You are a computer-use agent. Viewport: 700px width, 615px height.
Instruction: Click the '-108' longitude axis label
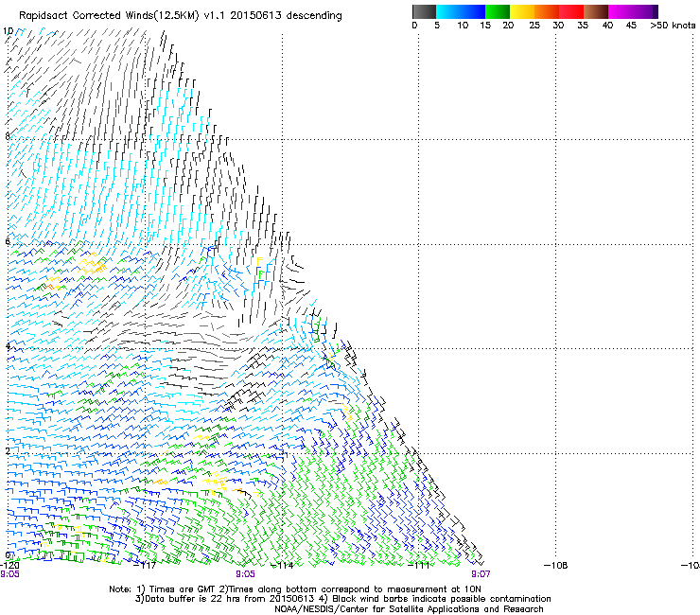(556, 566)
